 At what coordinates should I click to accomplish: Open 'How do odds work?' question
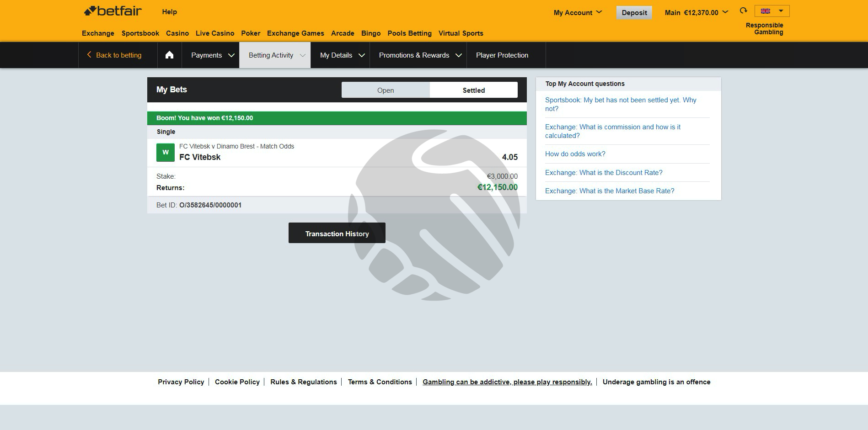click(575, 154)
